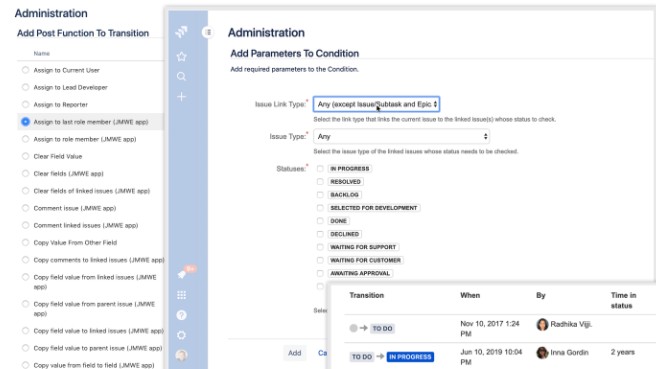Viewport: 656px width, 369px height.
Task: Check the RESOLVED status checkbox
Action: point(320,182)
